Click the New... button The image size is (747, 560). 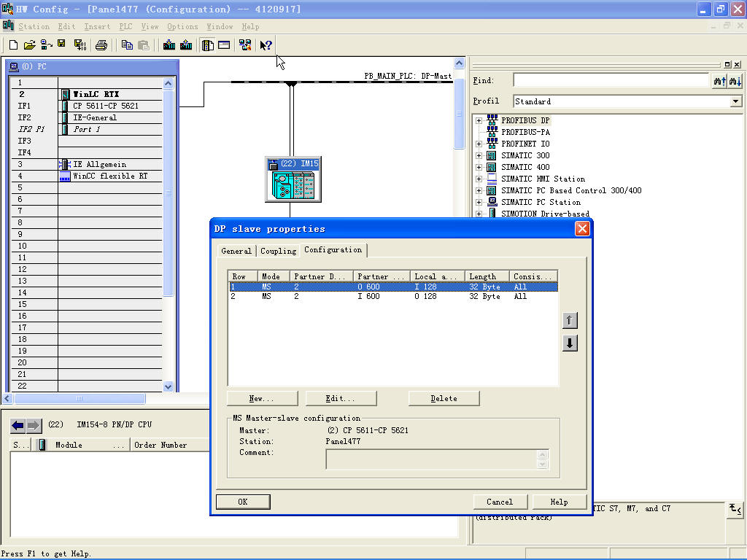coord(262,399)
